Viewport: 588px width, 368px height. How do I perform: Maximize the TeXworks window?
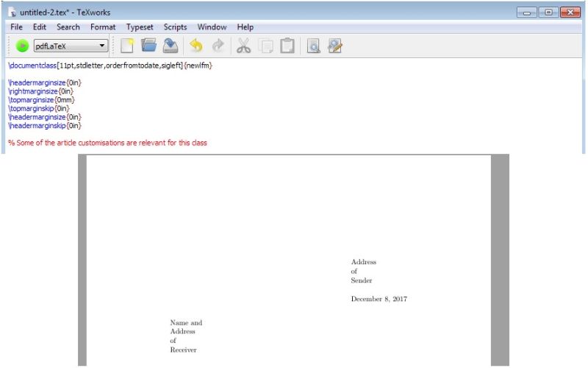548,13
